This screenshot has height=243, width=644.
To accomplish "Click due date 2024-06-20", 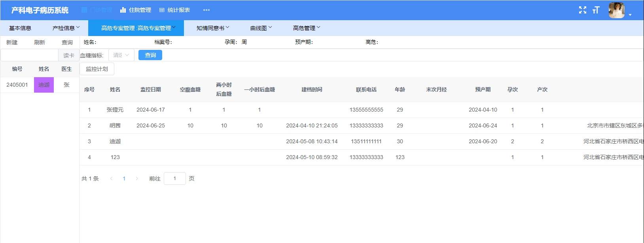I will pos(483,141).
